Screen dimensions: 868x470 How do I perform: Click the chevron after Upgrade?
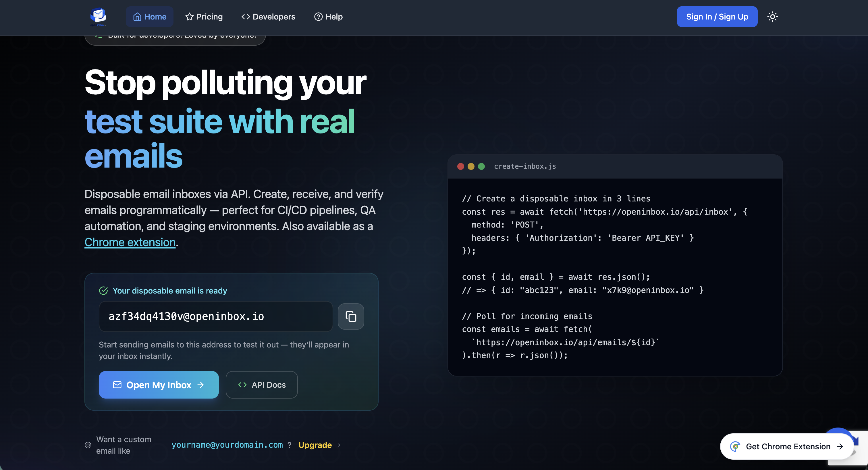[339, 445]
